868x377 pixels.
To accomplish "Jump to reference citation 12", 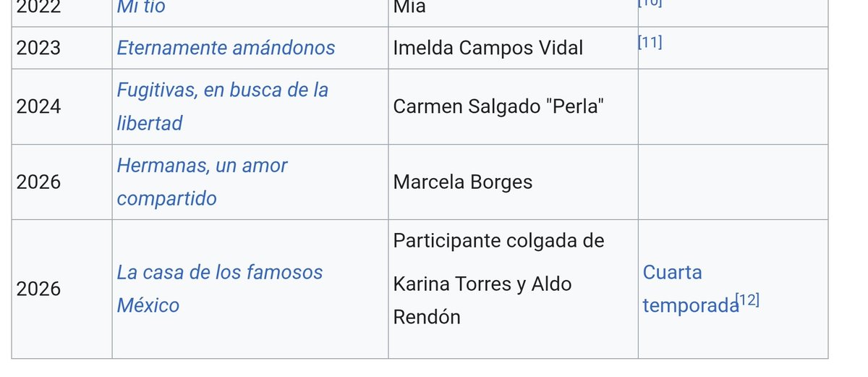I will (x=747, y=300).
